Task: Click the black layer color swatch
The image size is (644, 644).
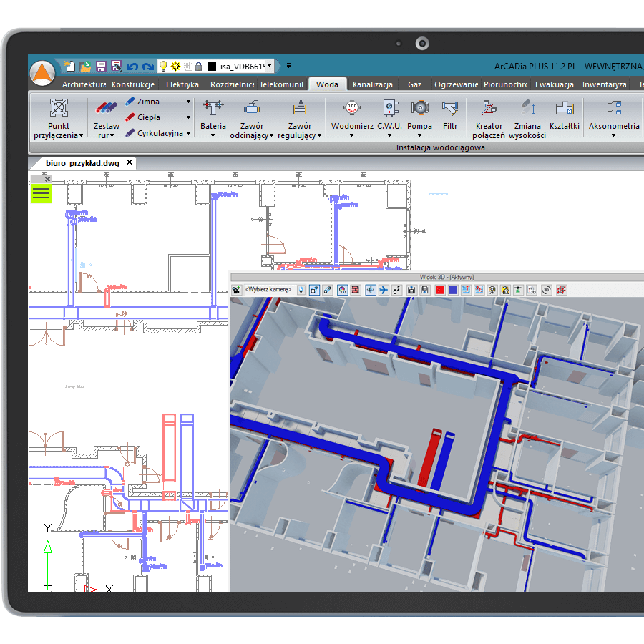Action: point(212,66)
